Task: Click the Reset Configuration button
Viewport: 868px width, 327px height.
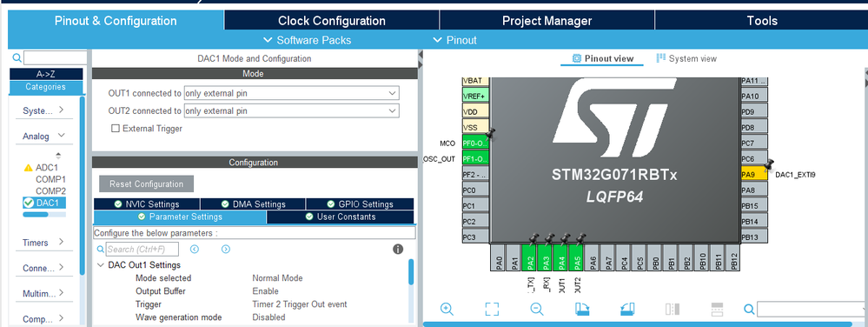Action: click(x=146, y=184)
